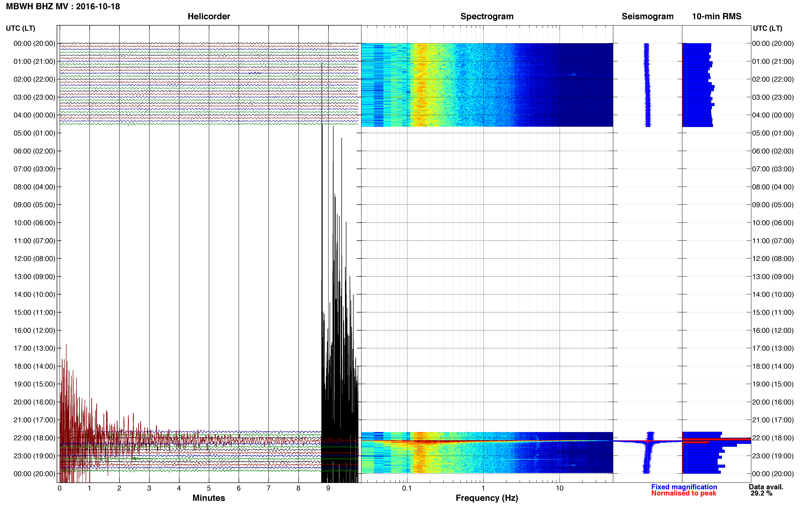The width and height of the screenshot is (812, 508).
Task: Click the 'Data avail.' label
Action: click(x=766, y=487)
